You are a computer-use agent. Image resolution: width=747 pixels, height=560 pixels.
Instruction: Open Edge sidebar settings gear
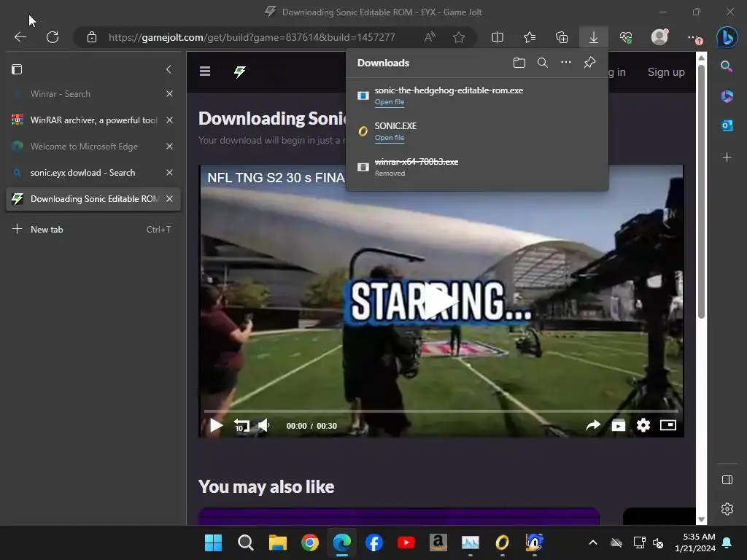(727, 509)
